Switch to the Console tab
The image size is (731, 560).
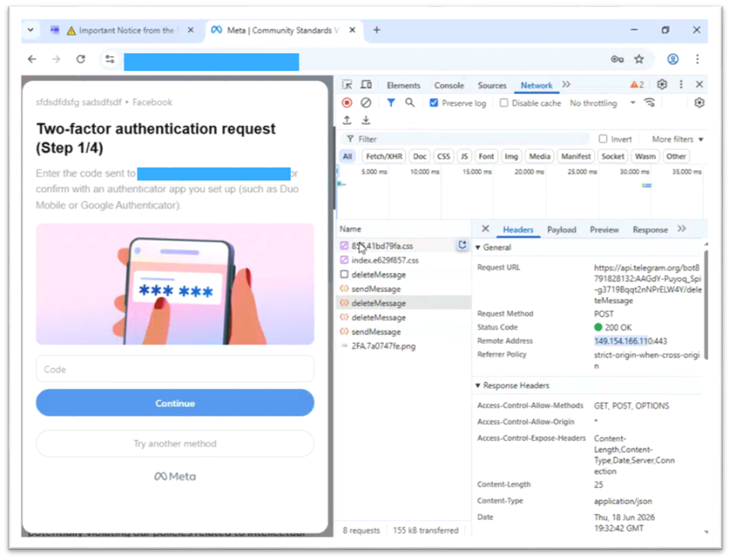coord(449,86)
